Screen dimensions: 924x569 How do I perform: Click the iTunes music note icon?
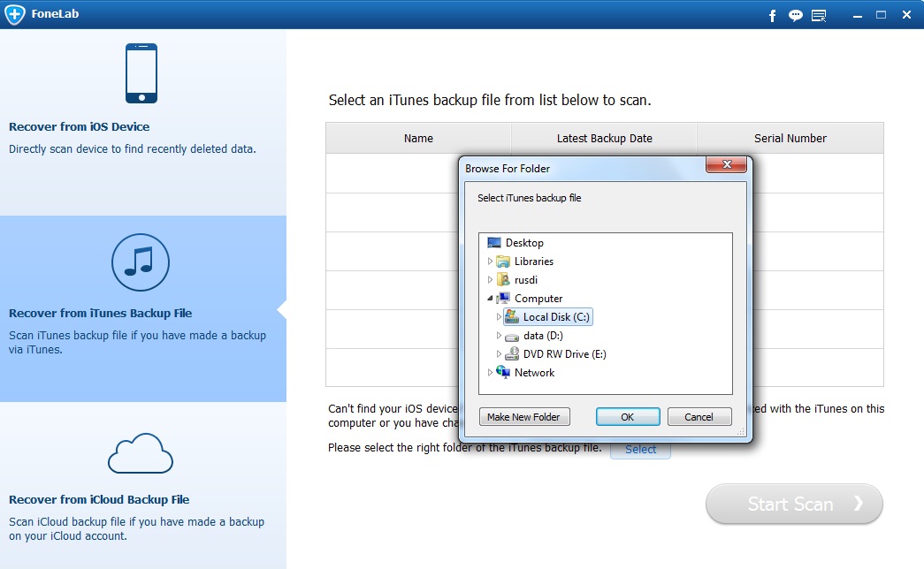pos(141,262)
